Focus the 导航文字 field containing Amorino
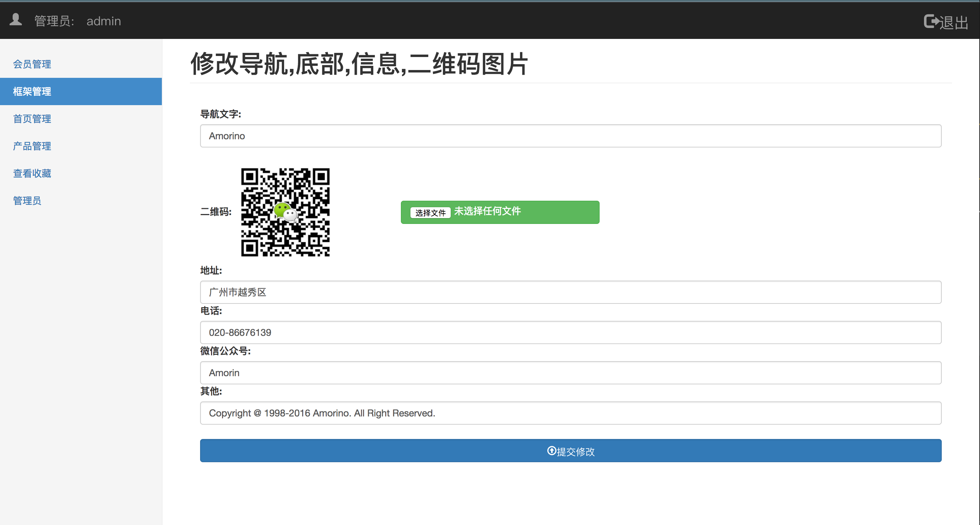This screenshot has height=525, width=980. click(570, 136)
